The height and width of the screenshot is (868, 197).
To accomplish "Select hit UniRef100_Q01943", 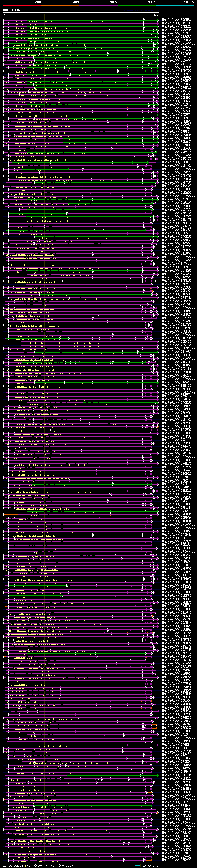I will point(177,33).
